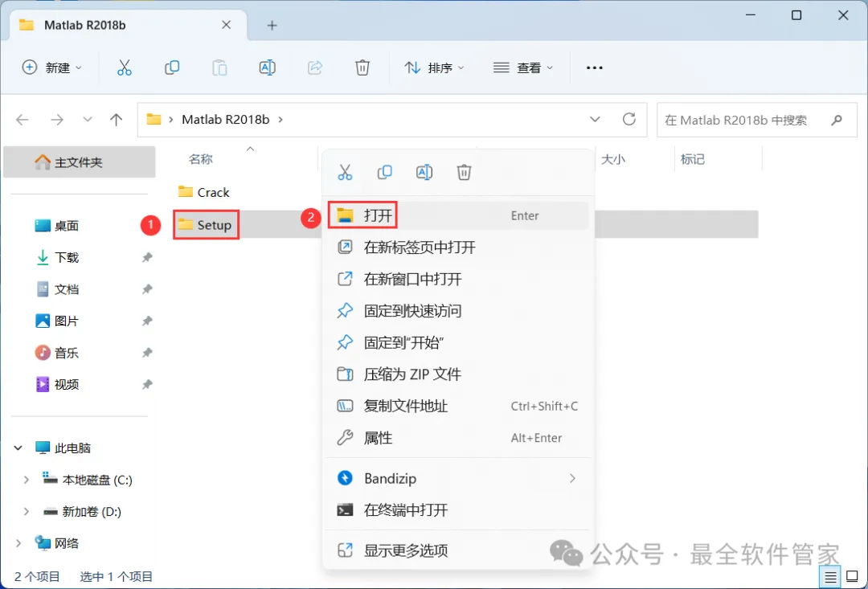
Task: Click Matlab R2018b breadcrumb in address bar
Action: pyautogui.click(x=225, y=120)
